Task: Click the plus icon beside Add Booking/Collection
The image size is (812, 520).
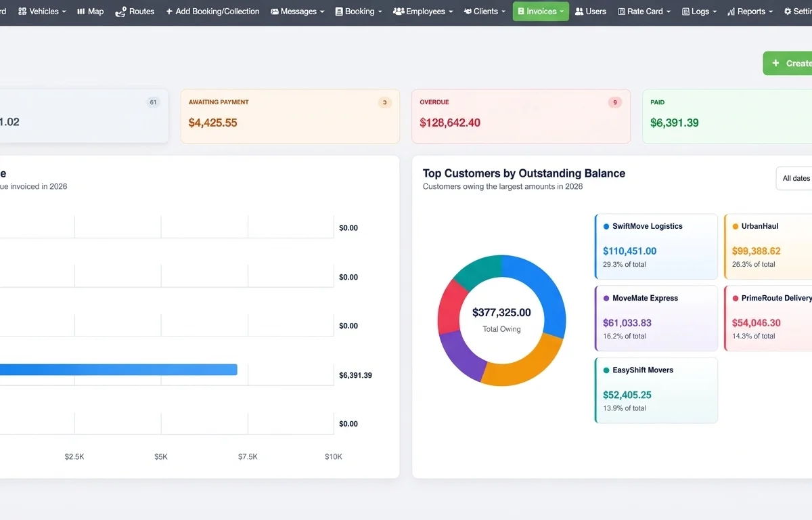Action: tap(169, 12)
